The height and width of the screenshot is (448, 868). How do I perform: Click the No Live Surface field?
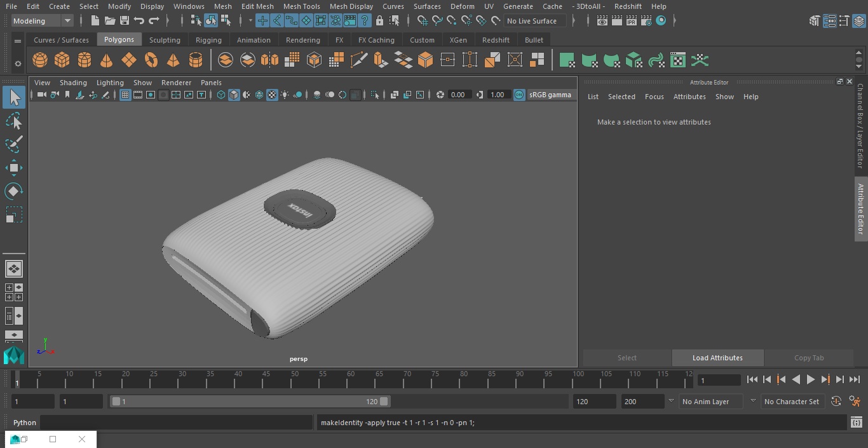click(x=534, y=21)
